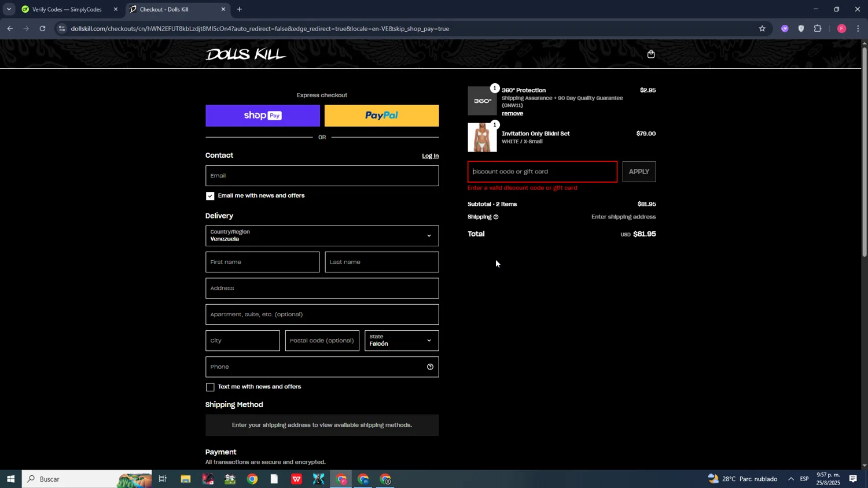Open Windows Start menu
This screenshot has width=868, height=488.
point(10,479)
